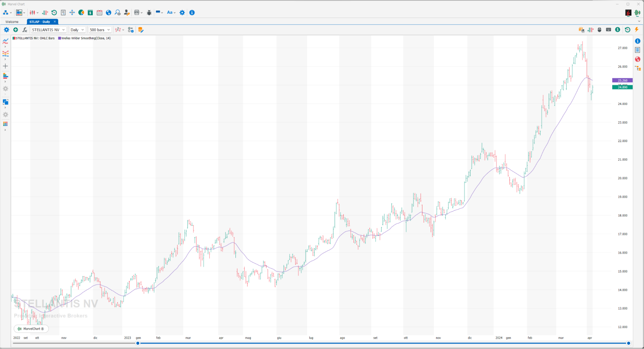Screen dimensions: 644x349
Task: Click the bug report icon
Action: click(149, 13)
